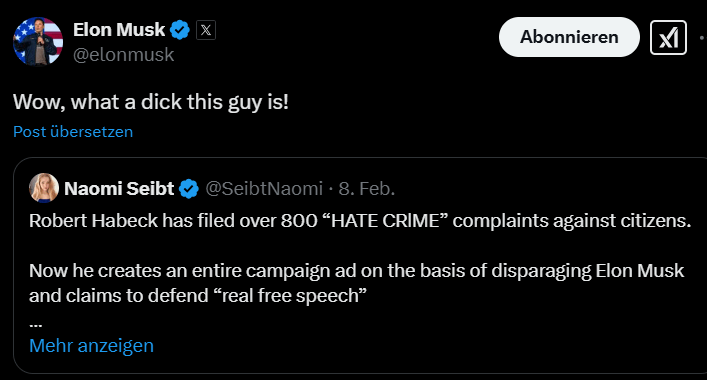This screenshot has width=707, height=380.
Task: Click the 'real free speech' line of quote
Action: pos(197,296)
